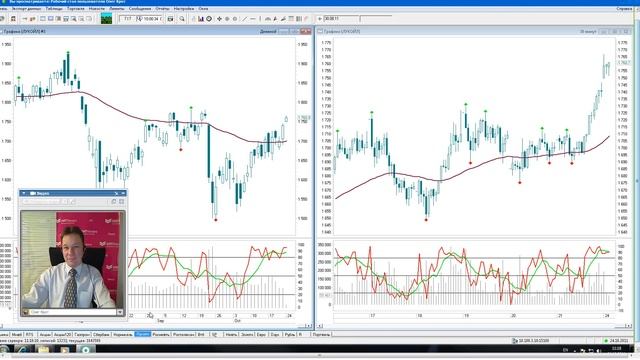Open the Настройки menu

(x=184, y=9)
